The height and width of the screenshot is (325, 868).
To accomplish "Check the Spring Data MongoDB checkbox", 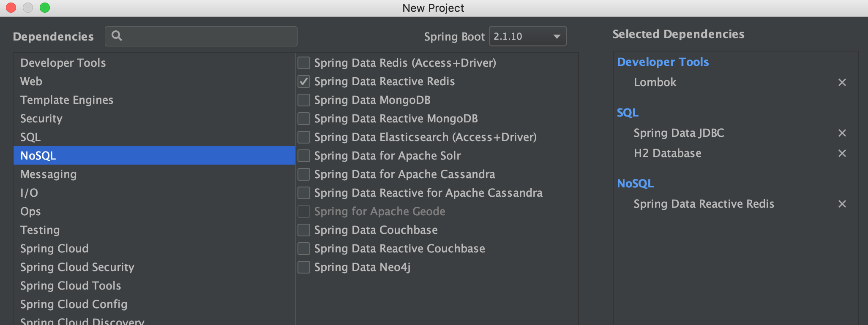I will click(x=303, y=100).
